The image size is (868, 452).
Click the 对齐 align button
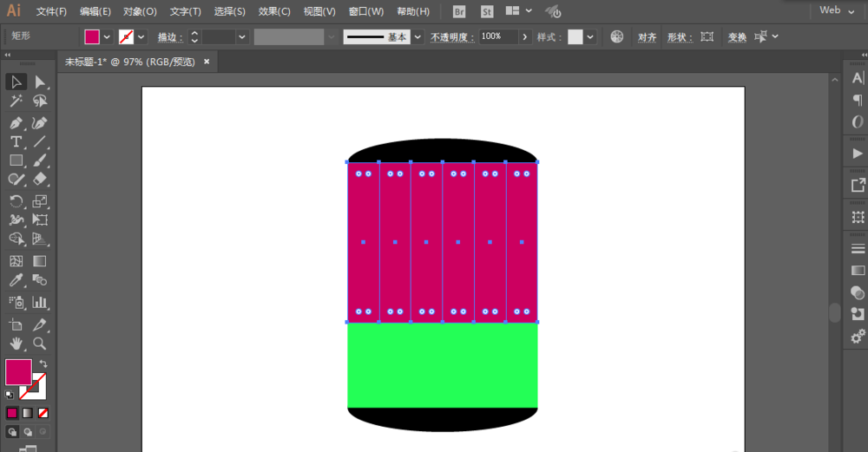[647, 37]
